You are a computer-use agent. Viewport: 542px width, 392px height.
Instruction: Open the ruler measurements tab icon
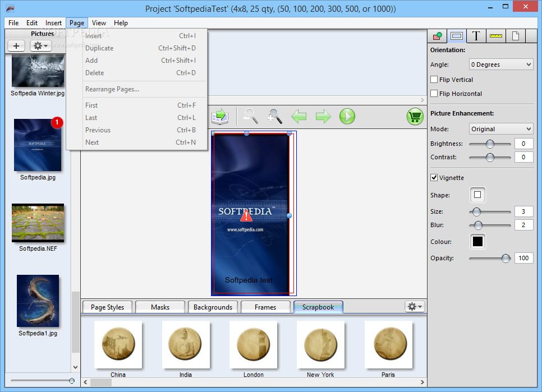coord(495,36)
